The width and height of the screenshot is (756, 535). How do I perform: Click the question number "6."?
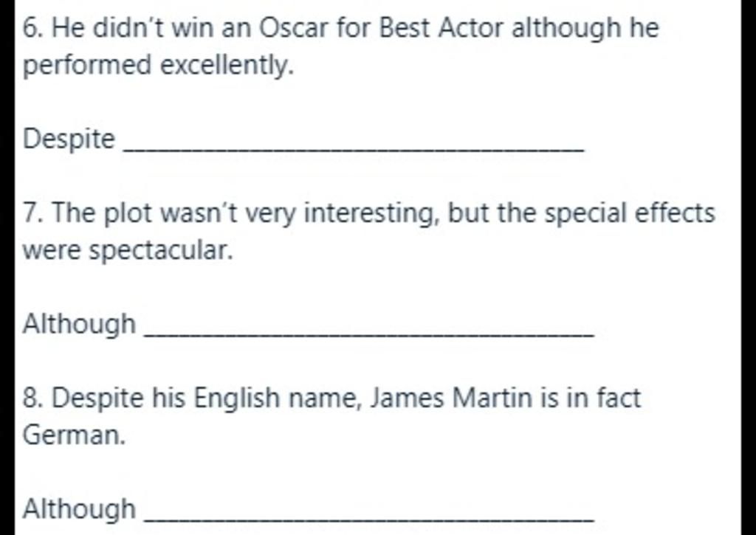click(33, 30)
